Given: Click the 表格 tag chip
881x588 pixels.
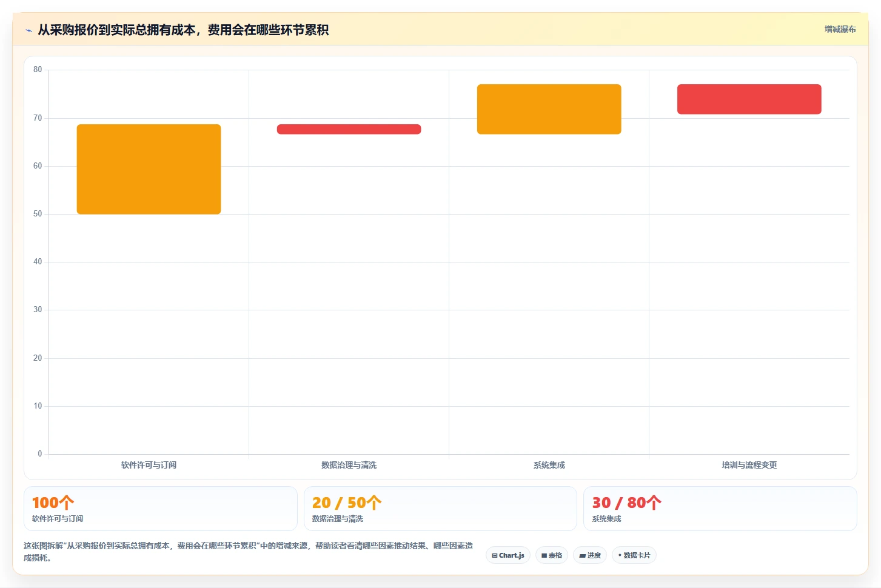Looking at the screenshot, I should tap(552, 555).
